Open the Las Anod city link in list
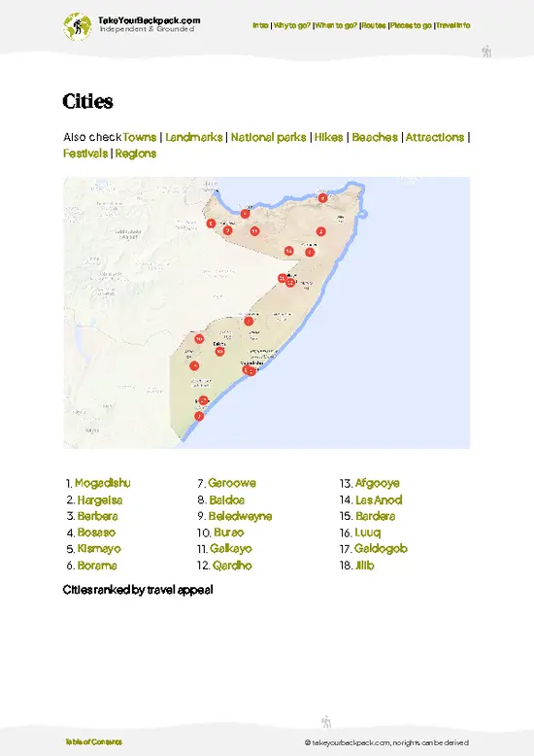 click(x=379, y=500)
